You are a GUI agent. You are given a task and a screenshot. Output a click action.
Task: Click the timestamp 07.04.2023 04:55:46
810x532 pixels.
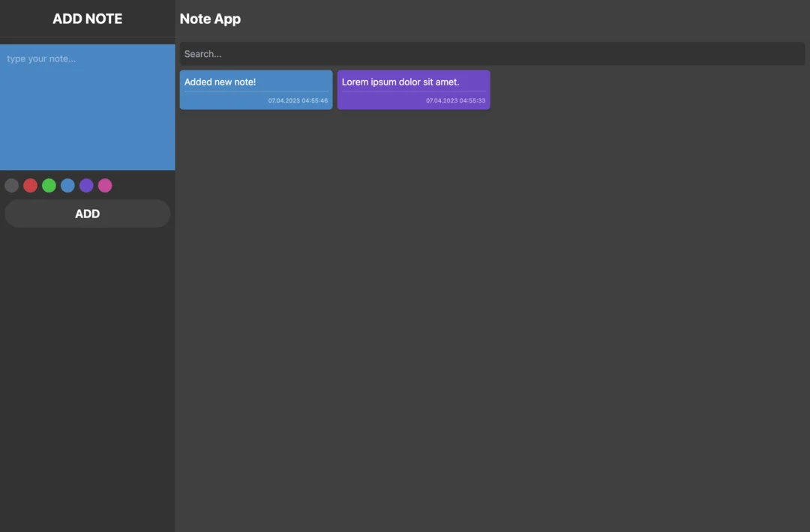tap(298, 100)
